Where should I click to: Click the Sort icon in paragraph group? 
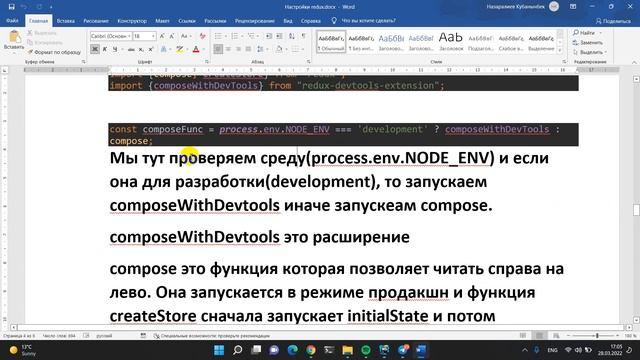click(x=292, y=36)
